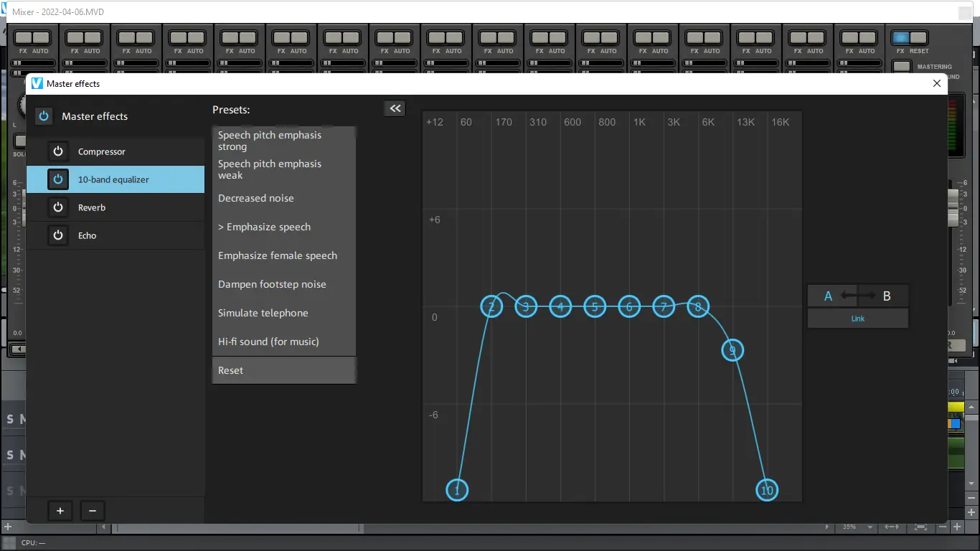Click Reset in the presets list
Screen dimensions: 980x551
(x=284, y=370)
